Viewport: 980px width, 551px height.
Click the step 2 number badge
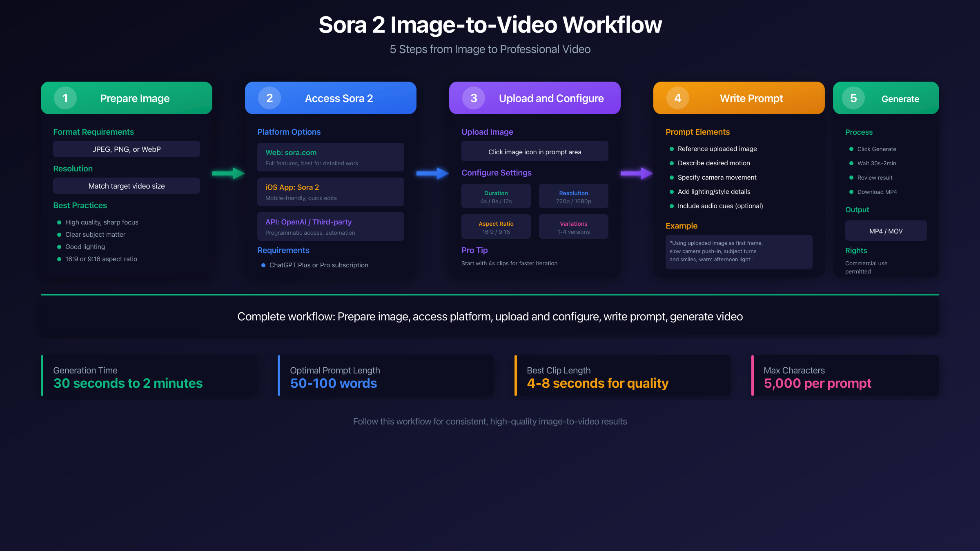(x=269, y=98)
